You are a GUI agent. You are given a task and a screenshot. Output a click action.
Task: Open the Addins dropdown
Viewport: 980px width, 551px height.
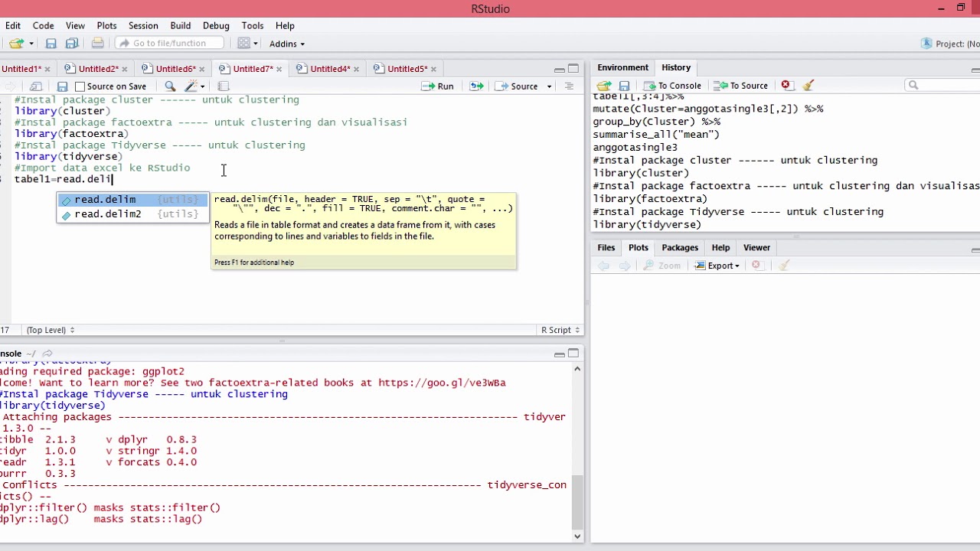287,44
